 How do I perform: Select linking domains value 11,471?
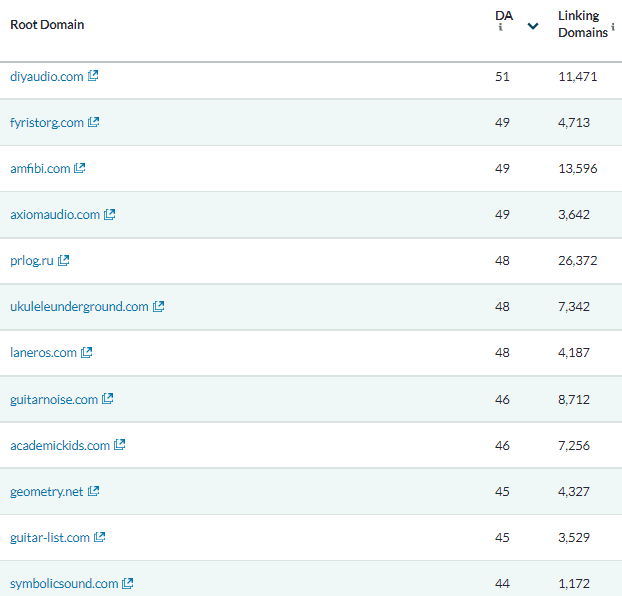[578, 76]
